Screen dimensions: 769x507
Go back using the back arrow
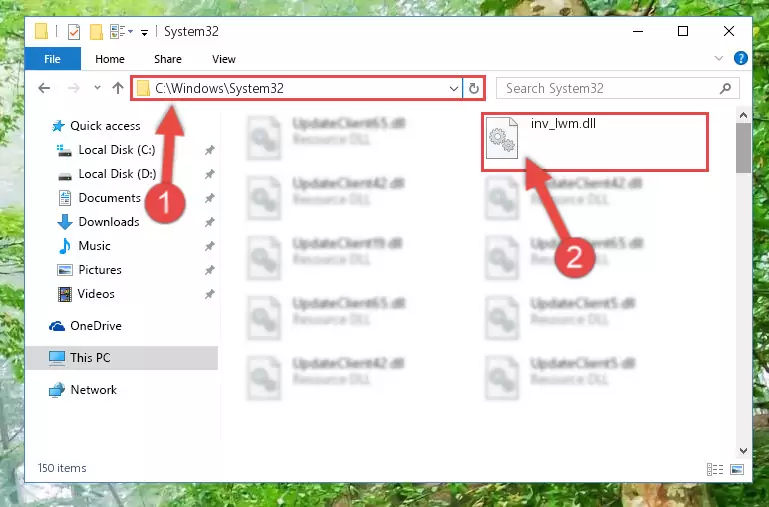[44, 88]
